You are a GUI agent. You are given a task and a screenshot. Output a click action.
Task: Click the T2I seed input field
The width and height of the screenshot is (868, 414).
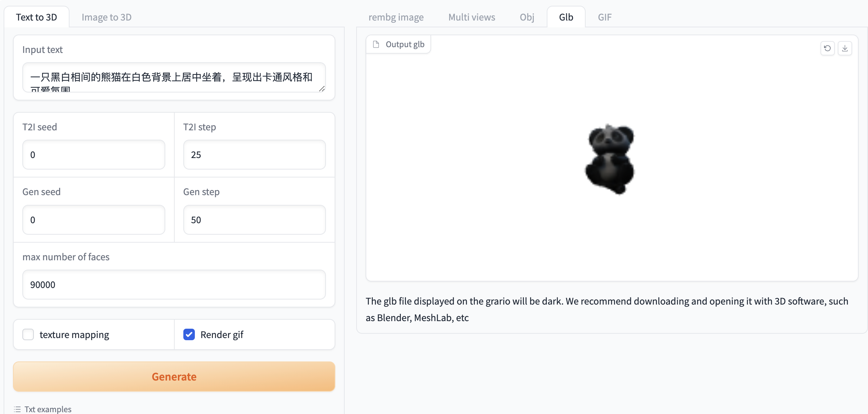[x=94, y=155]
